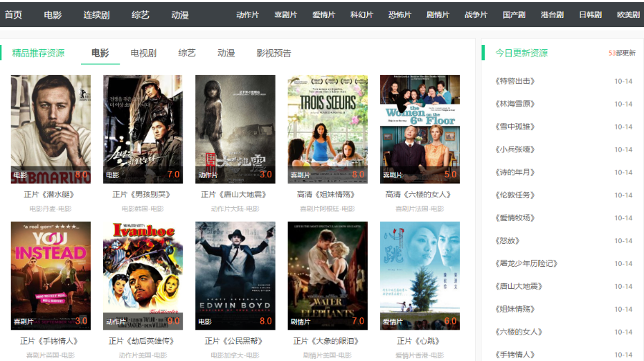Click title 高清《六楼的女人》 below poster
644x361 pixels.
pyautogui.click(x=419, y=194)
